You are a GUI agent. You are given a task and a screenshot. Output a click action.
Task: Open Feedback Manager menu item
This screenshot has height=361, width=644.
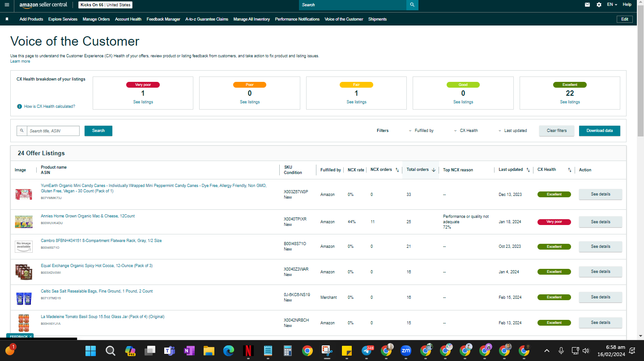(x=163, y=19)
